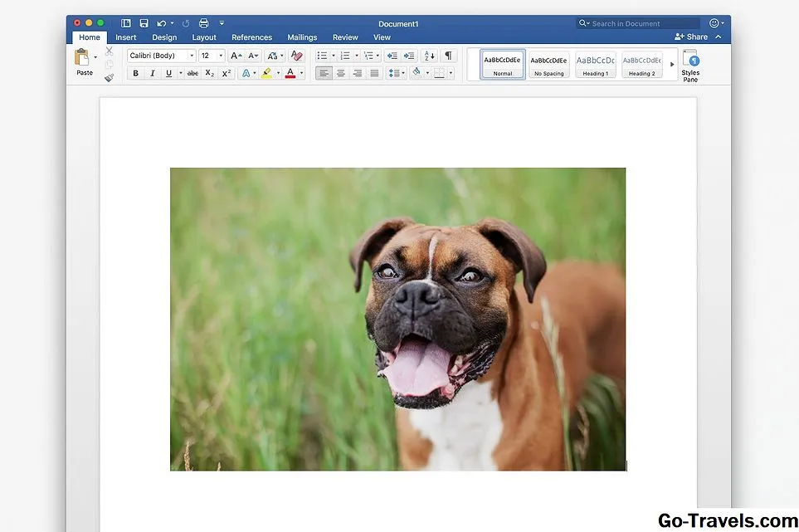Print the document using printer icon
Screen dimensions: 799x532
(204, 23)
